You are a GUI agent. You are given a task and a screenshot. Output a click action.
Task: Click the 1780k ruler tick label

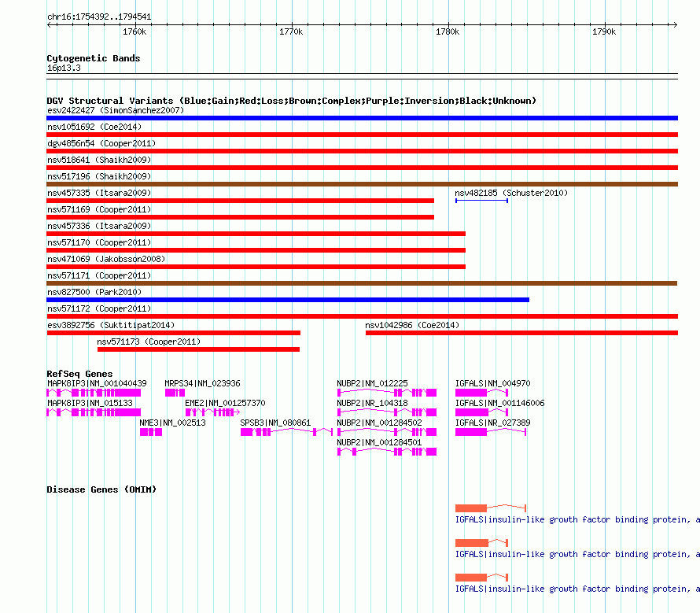click(448, 31)
